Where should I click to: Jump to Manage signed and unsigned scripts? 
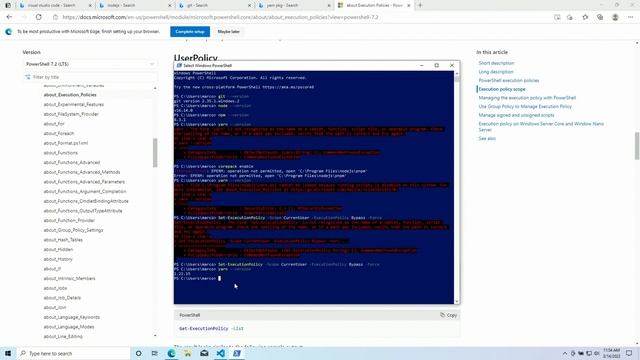click(x=516, y=115)
